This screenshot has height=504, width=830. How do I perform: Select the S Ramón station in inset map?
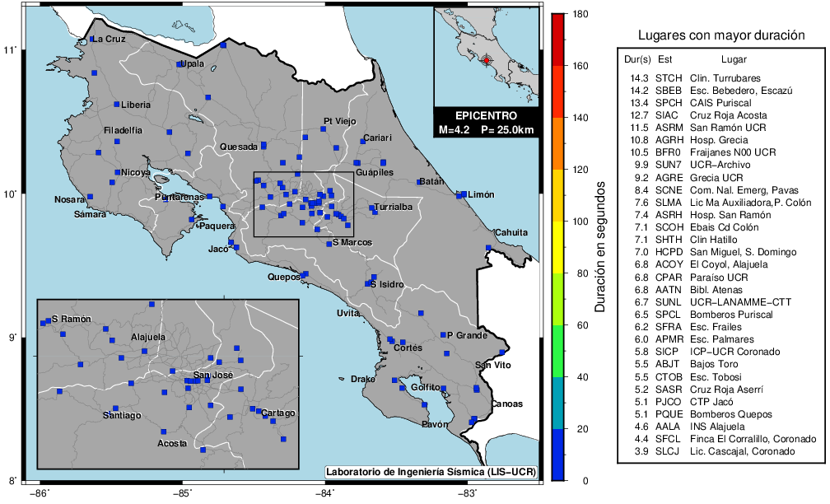pyautogui.click(x=45, y=322)
